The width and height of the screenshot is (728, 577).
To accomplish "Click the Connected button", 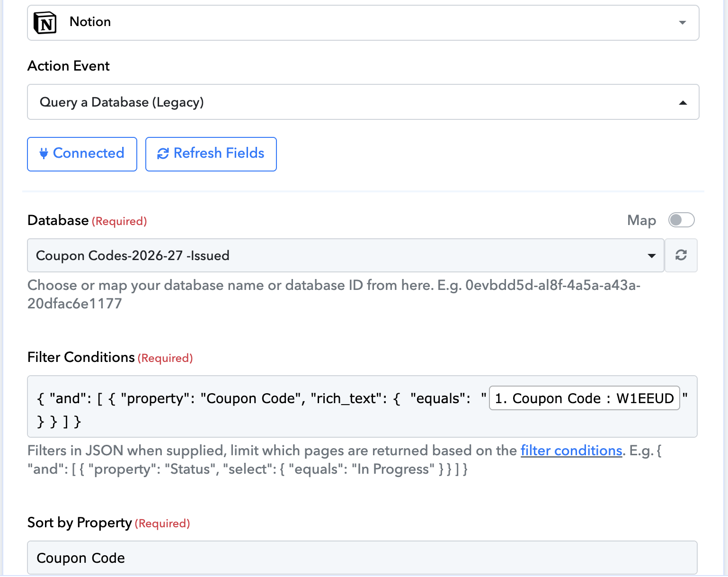I will pos(82,154).
